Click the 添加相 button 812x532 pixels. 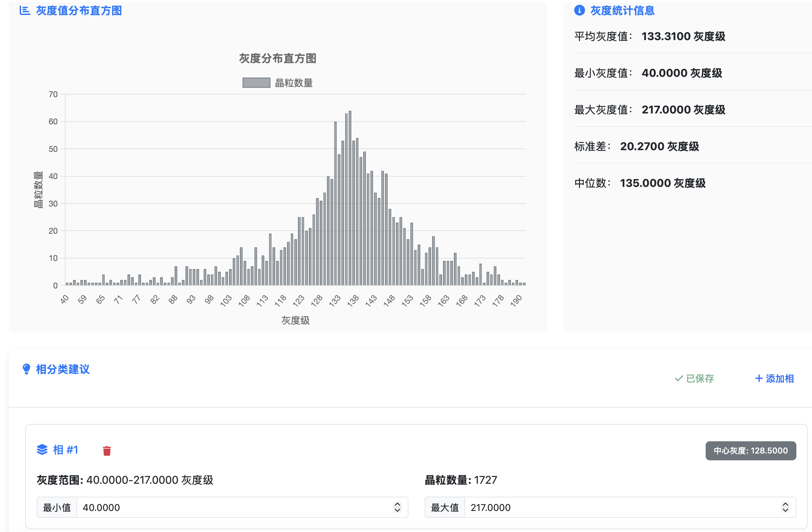coord(775,378)
